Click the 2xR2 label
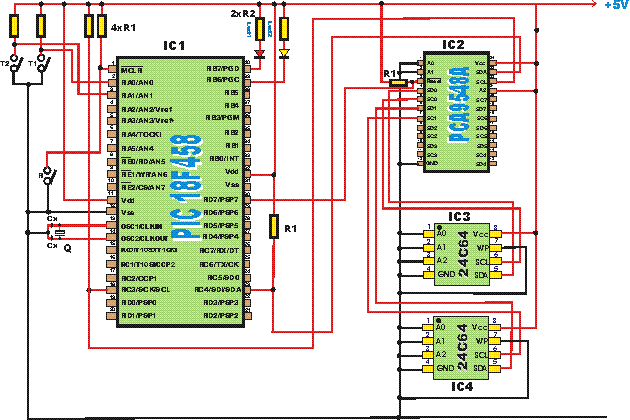Viewport: 630px width, 420px height. (243, 14)
